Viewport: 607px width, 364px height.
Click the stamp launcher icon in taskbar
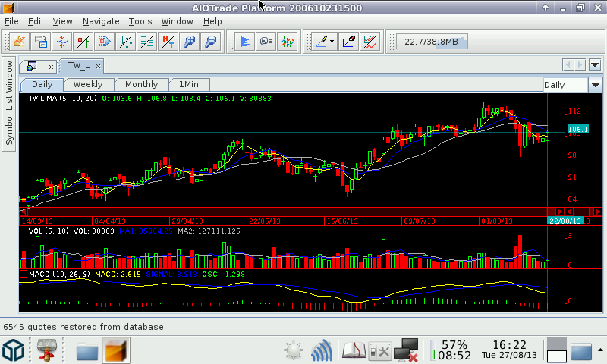coord(46,350)
